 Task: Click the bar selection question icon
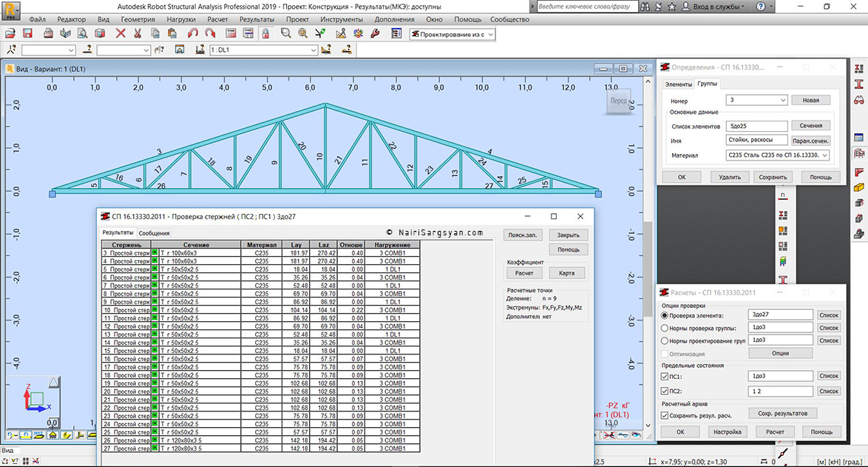(x=87, y=50)
